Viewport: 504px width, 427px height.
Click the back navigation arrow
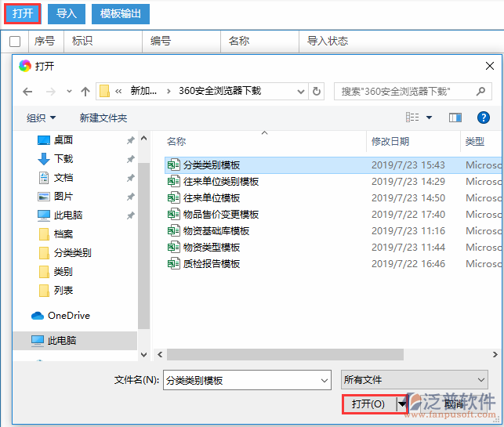coord(28,92)
